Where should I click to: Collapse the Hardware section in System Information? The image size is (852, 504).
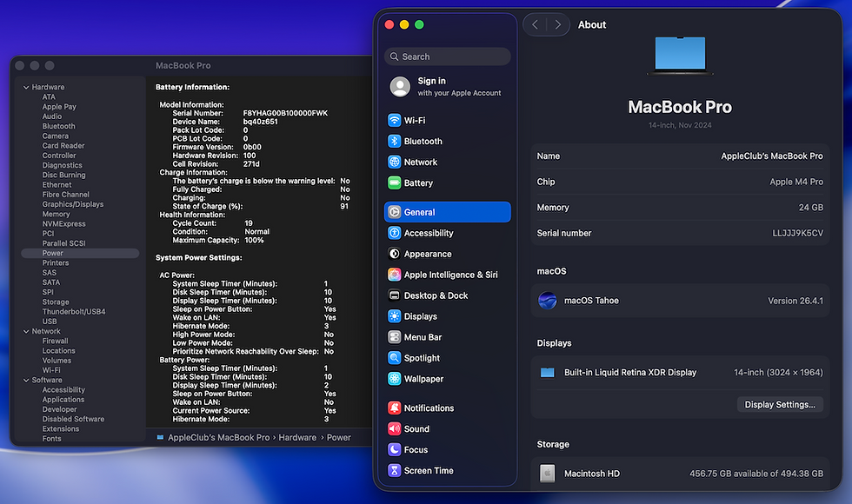pyautogui.click(x=26, y=87)
